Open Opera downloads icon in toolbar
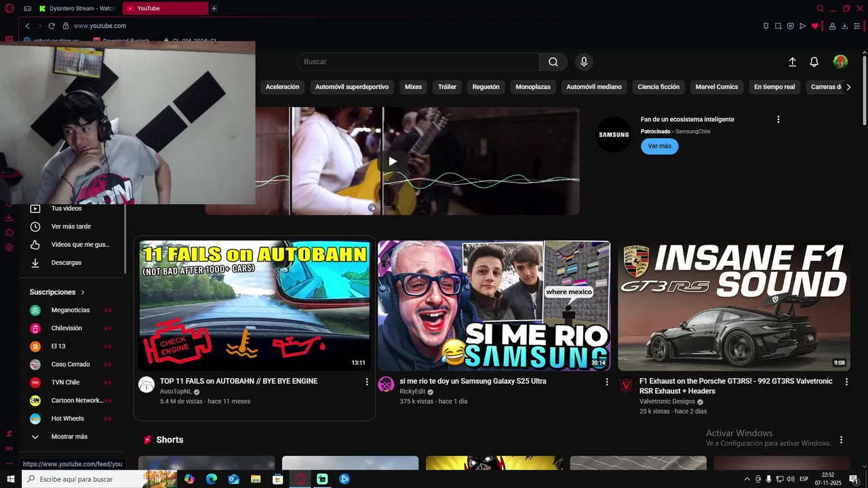This screenshot has width=868, height=488. pyautogui.click(x=844, y=26)
